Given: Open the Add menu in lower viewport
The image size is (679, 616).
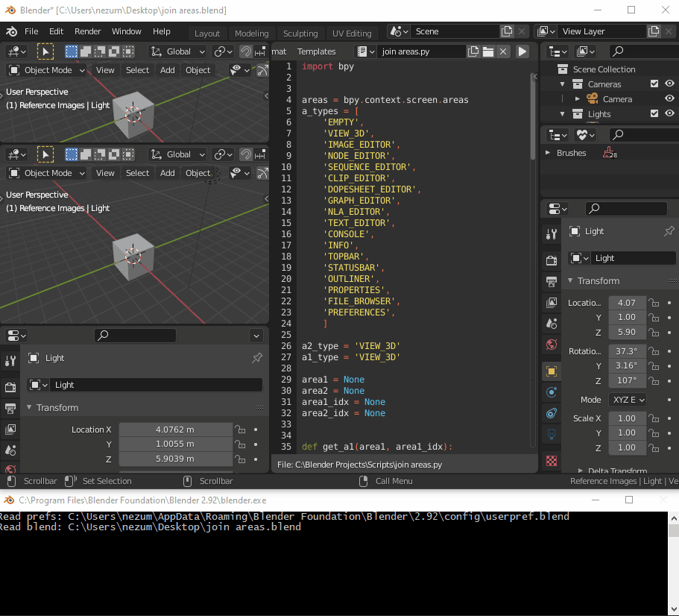Looking at the screenshot, I should 167,173.
